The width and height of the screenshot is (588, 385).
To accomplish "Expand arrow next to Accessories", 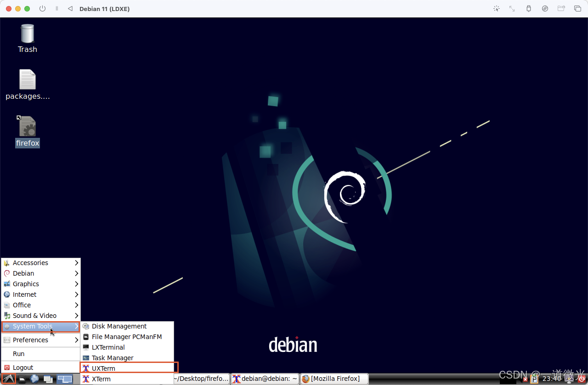I will [77, 263].
